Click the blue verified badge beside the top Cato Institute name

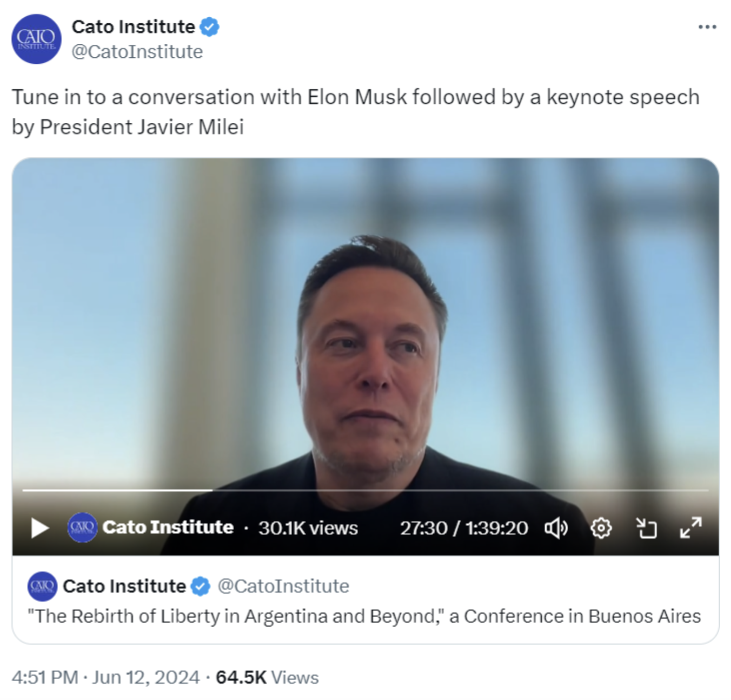[x=210, y=27]
